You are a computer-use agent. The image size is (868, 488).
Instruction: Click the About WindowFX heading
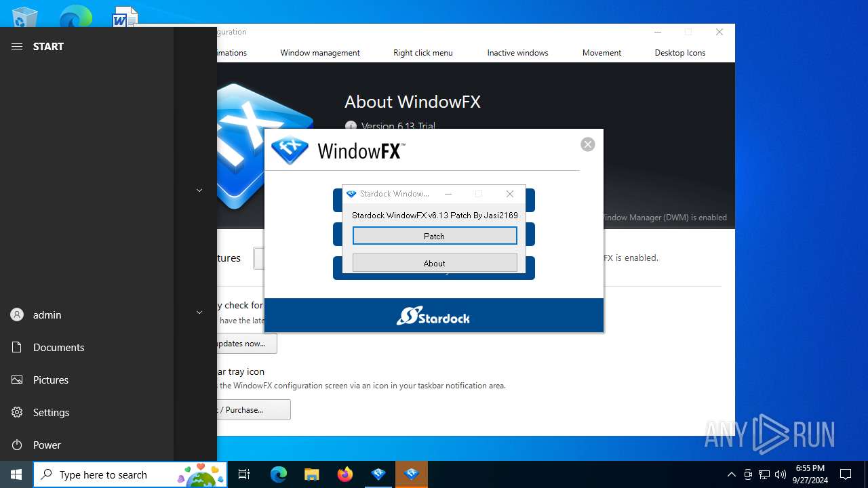(412, 102)
